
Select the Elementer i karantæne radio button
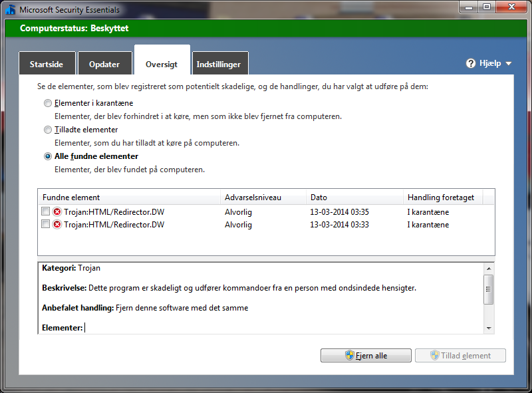click(47, 103)
